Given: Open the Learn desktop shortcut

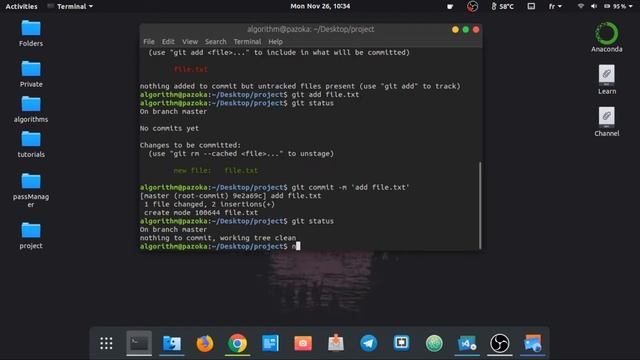Looking at the screenshot, I should tap(607, 80).
